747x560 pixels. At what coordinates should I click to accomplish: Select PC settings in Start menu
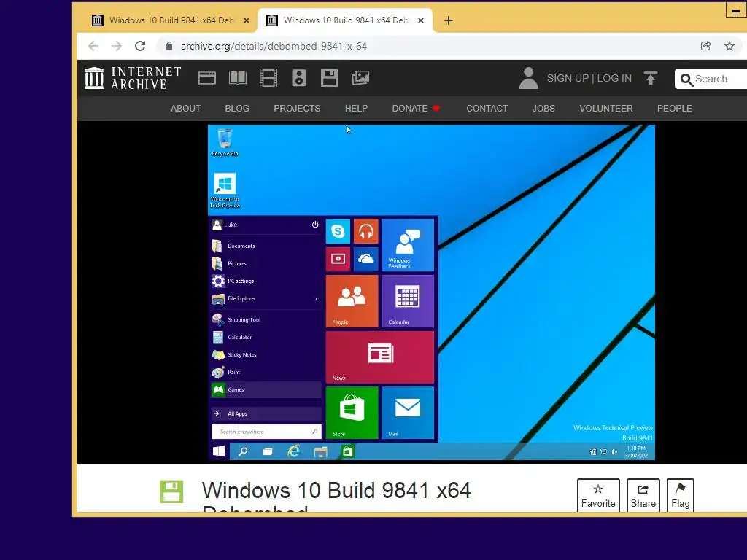point(266,281)
